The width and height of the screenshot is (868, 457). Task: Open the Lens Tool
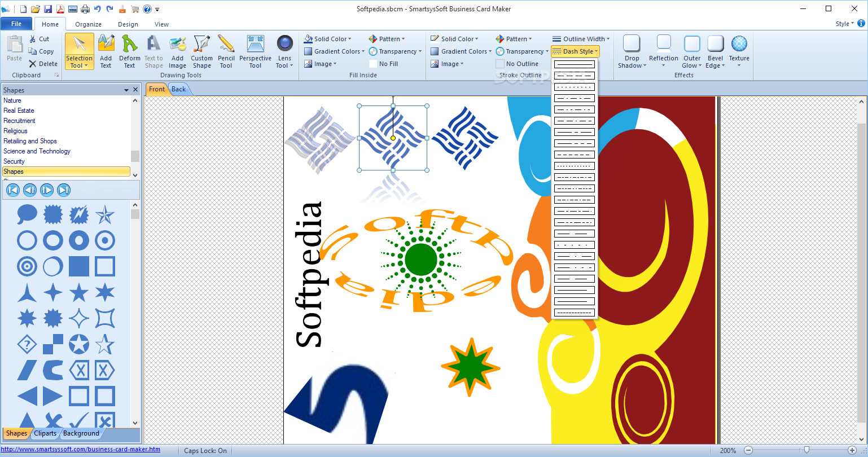click(x=284, y=51)
